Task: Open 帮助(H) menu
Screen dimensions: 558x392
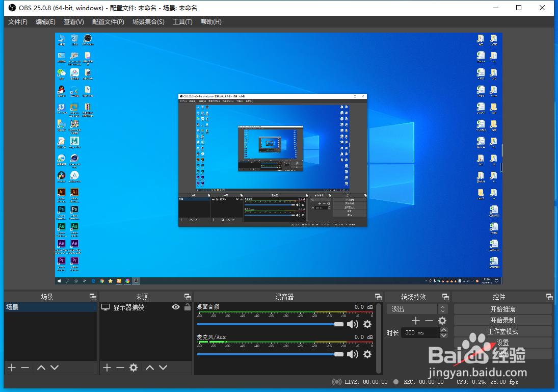Action: point(211,22)
